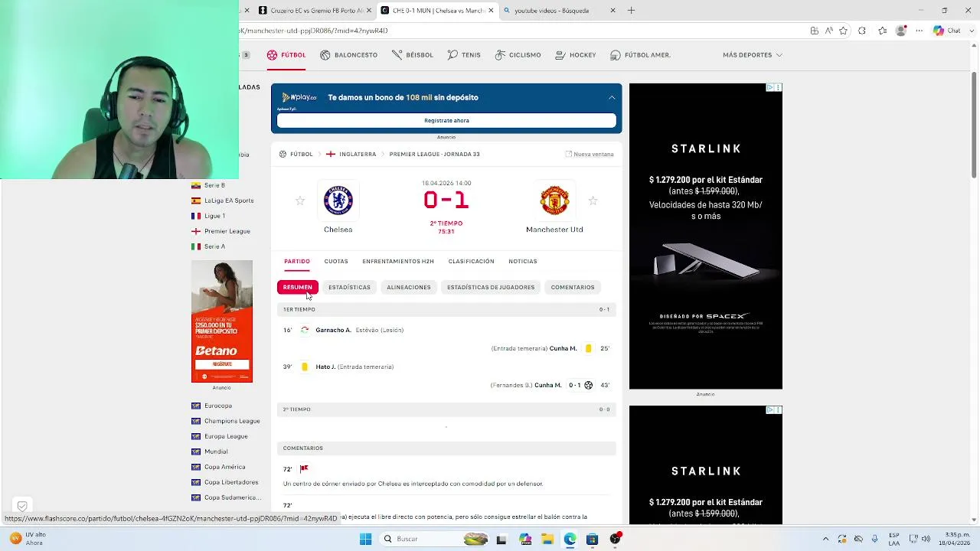Click the upper Starlink advertisement
Viewport: 980px width, 551px height.
click(706, 236)
